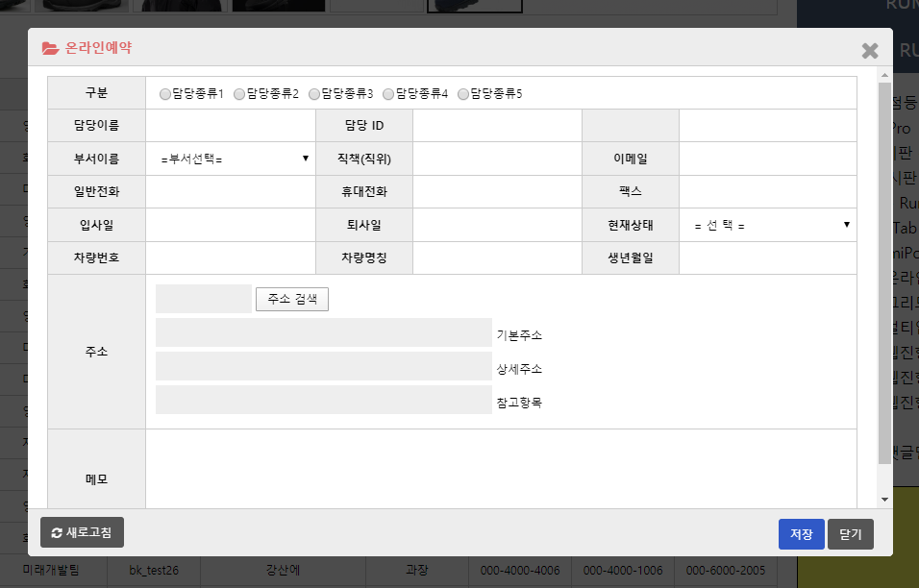Click the dialog's scroll down arrow
The height and width of the screenshot is (588, 919).
884,500
